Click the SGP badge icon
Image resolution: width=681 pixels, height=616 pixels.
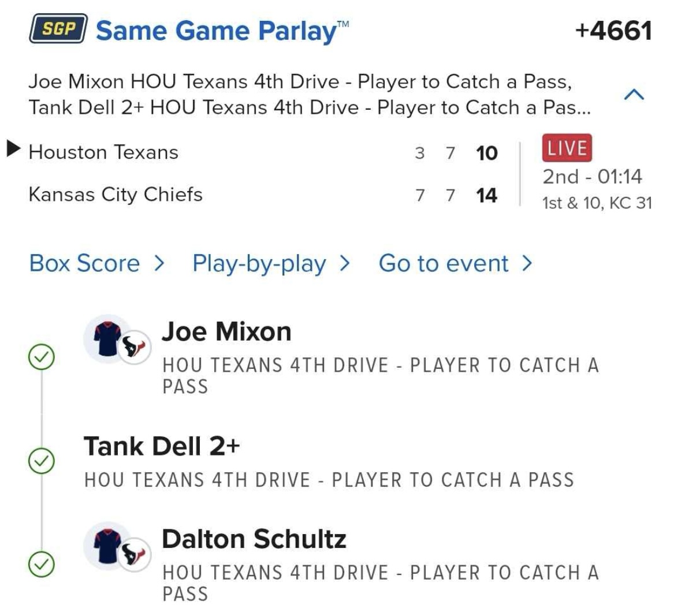pos(58,29)
